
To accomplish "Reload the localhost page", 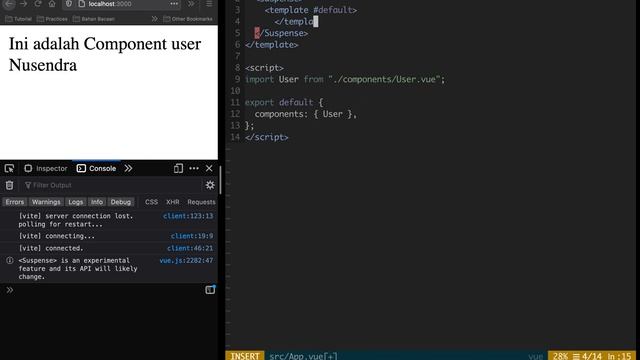I will click(38, 4).
